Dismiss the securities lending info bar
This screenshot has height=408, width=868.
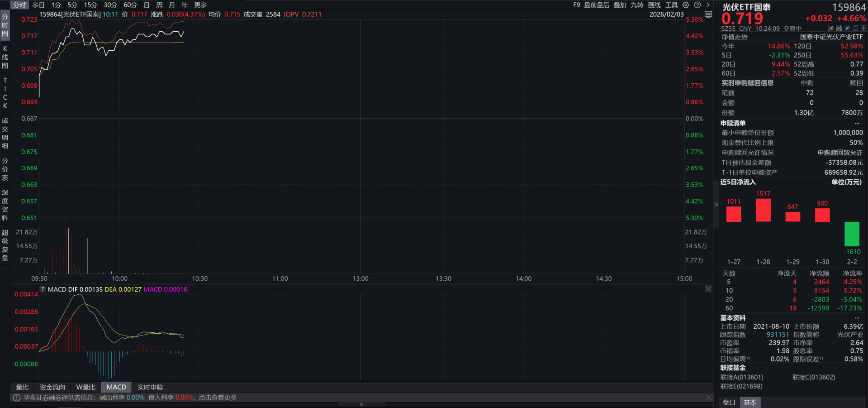tap(708, 398)
